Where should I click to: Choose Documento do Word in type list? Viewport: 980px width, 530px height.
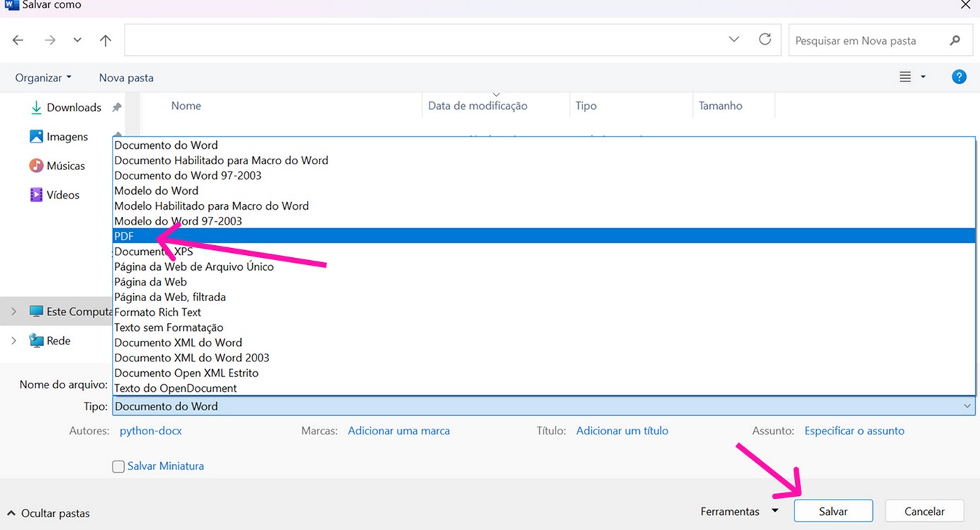coord(543,145)
